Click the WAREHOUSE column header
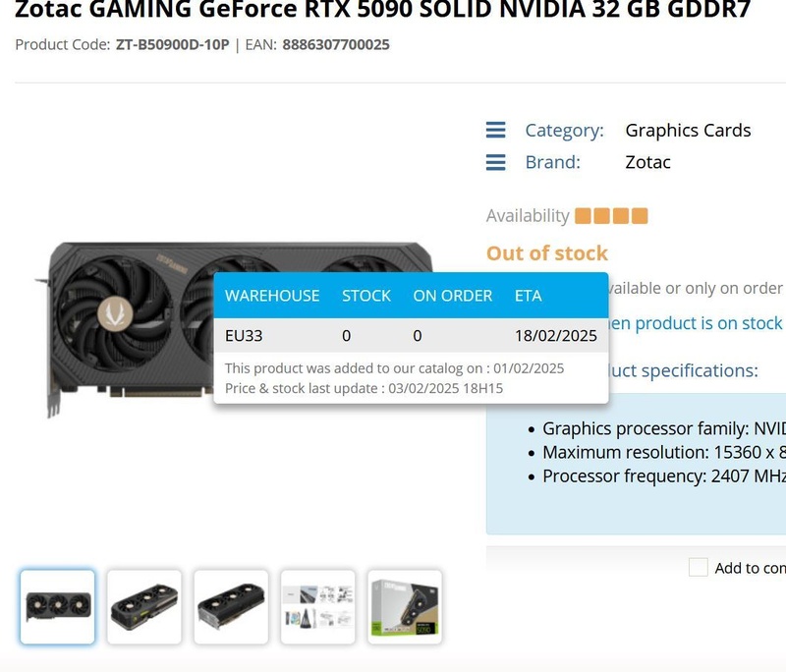Screen dimensions: 786x672 [x=272, y=296]
